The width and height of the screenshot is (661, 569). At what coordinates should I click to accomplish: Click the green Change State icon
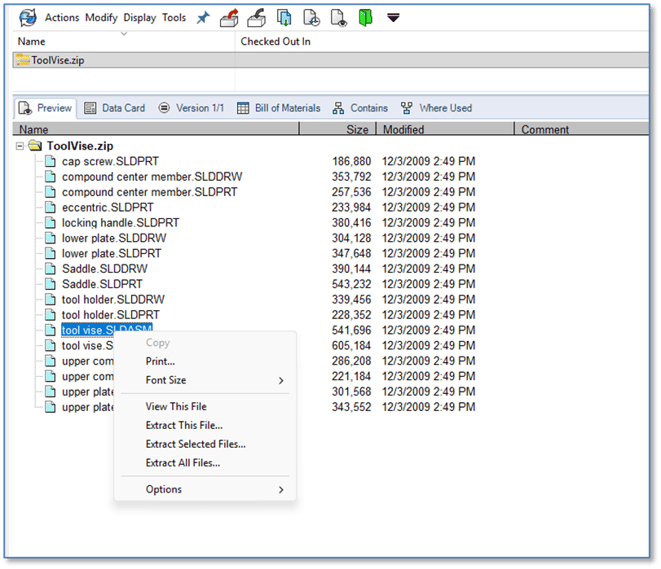pyautogui.click(x=365, y=17)
